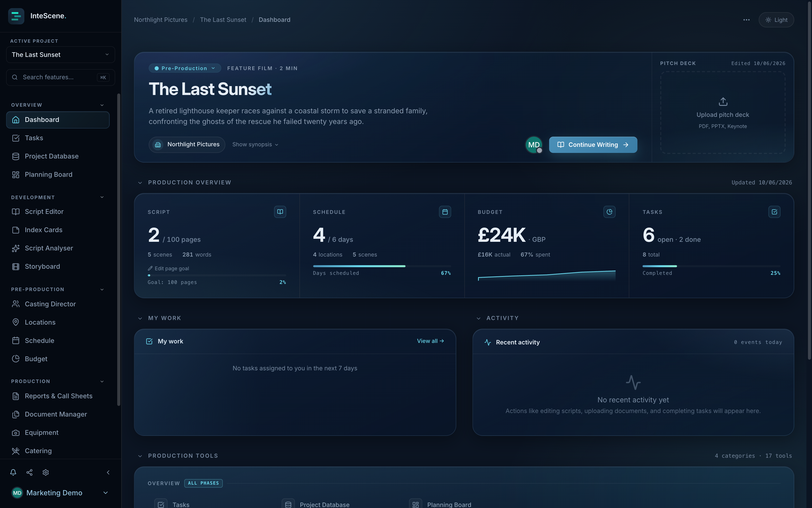Click the Northlight Pictures building icon

pos(158,145)
